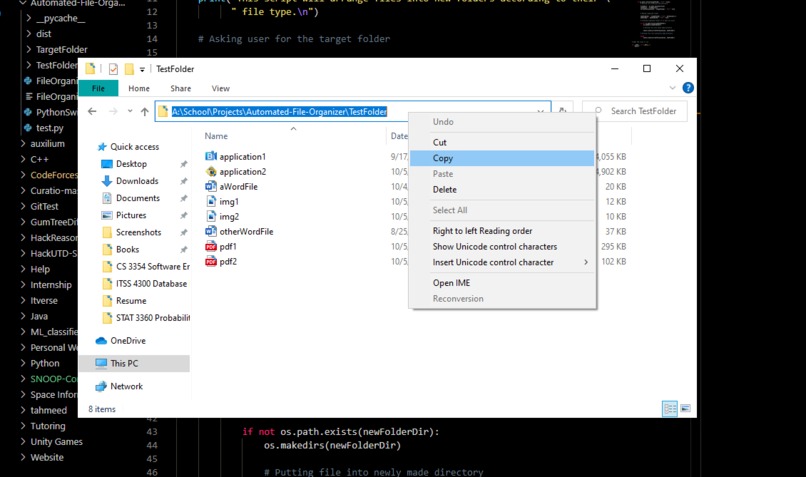Open Books folder in Quick access

coord(121,249)
